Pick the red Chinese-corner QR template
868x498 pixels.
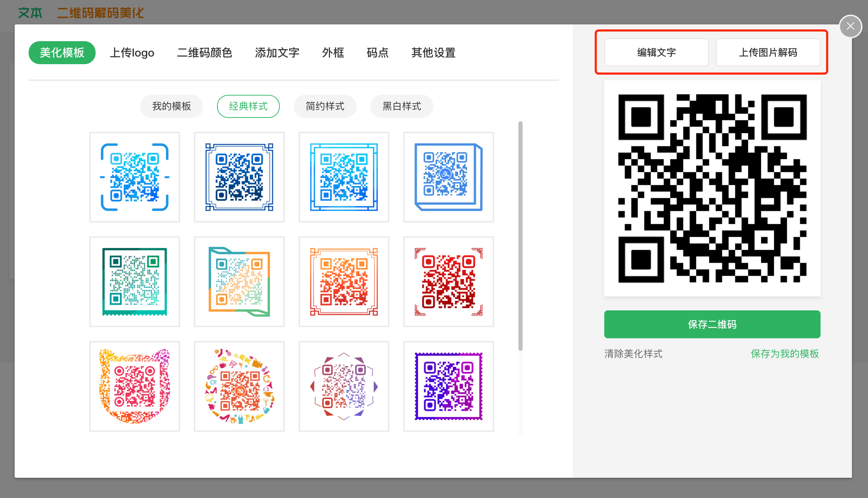click(x=449, y=282)
